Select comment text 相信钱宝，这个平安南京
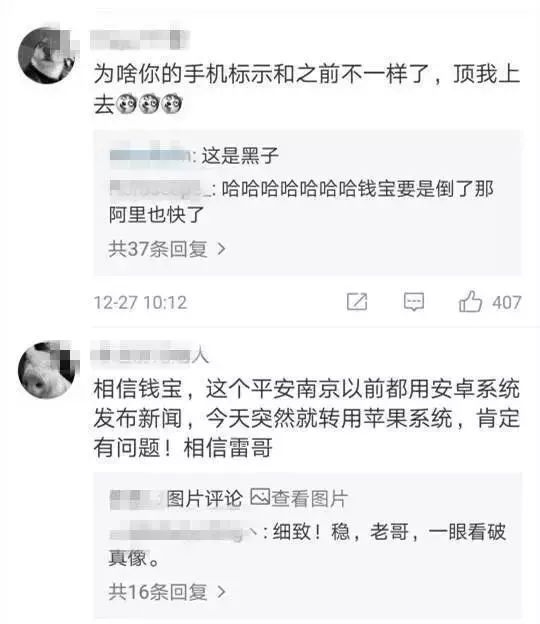 (x=306, y=418)
